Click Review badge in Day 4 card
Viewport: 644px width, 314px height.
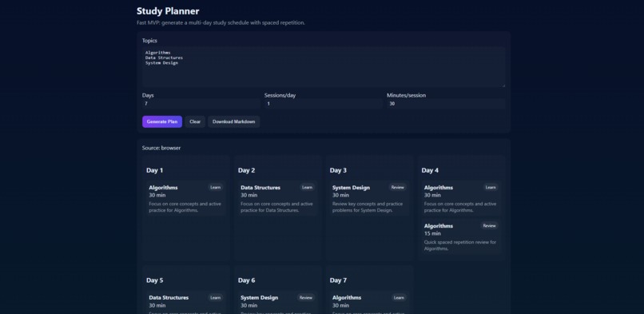(489, 226)
